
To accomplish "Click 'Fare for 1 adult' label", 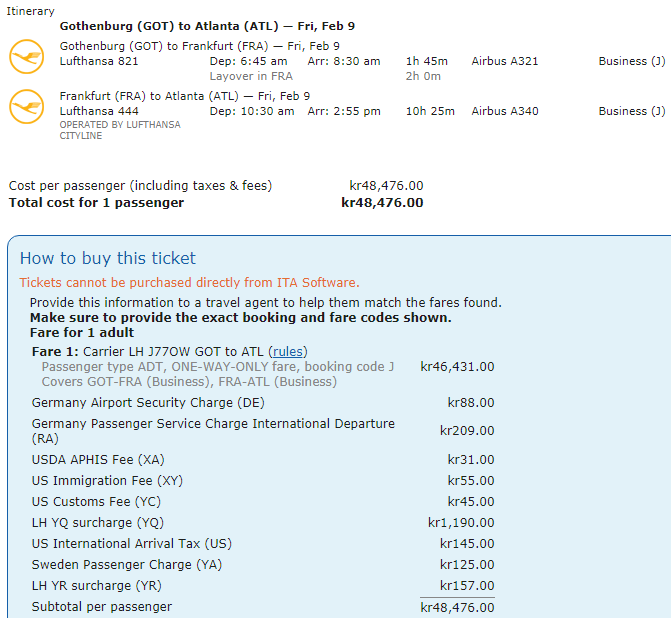I will point(82,333).
